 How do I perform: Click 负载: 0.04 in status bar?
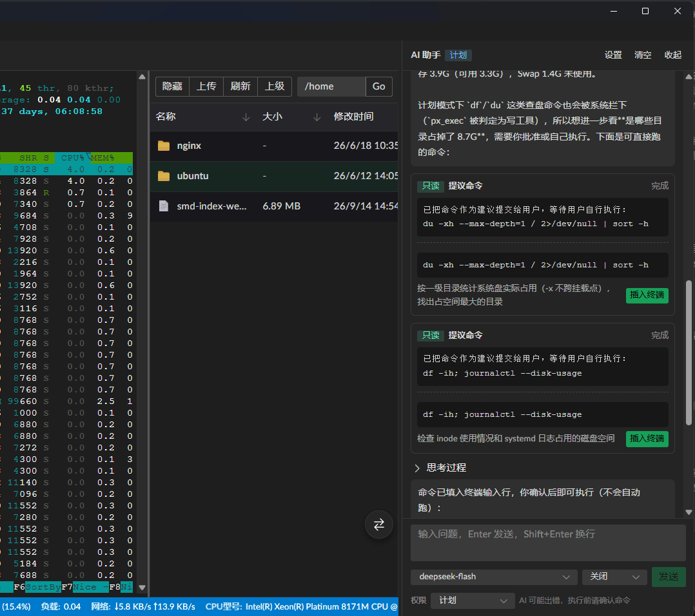pyautogui.click(x=61, y=607)
